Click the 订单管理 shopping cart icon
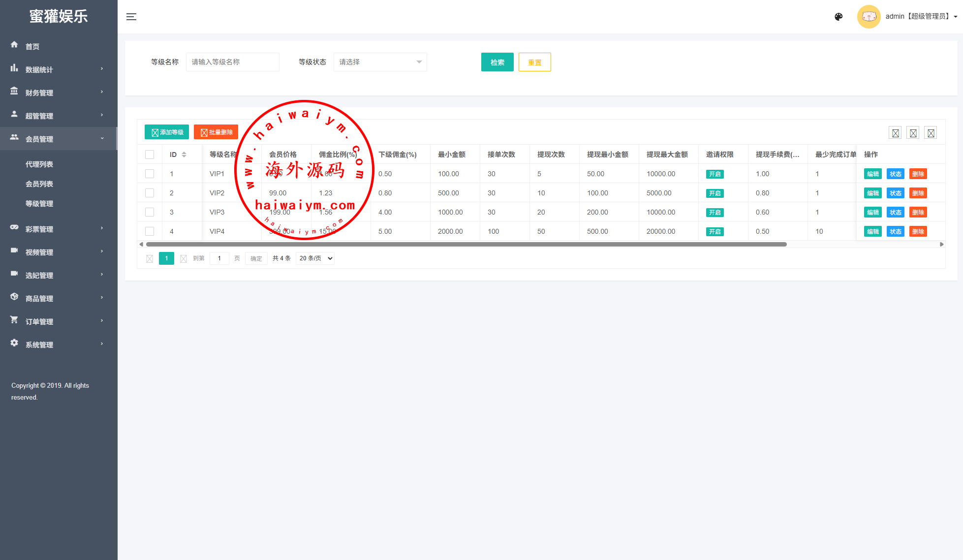 pos(14,320)
